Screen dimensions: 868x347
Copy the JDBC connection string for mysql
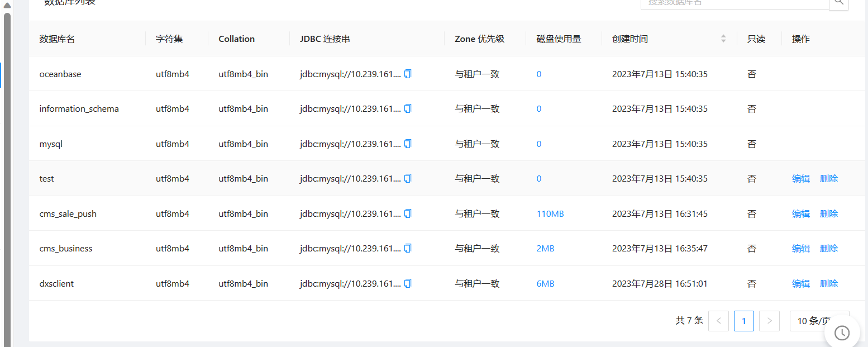click(x=408, y=144)
